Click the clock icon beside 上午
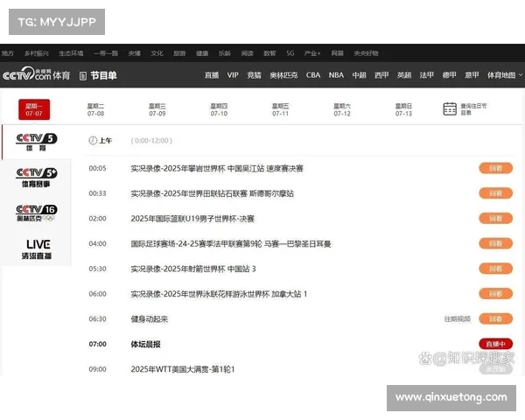The height and width of the screenshot is (420, 525). pyautogui.click(x=93, y=141)
